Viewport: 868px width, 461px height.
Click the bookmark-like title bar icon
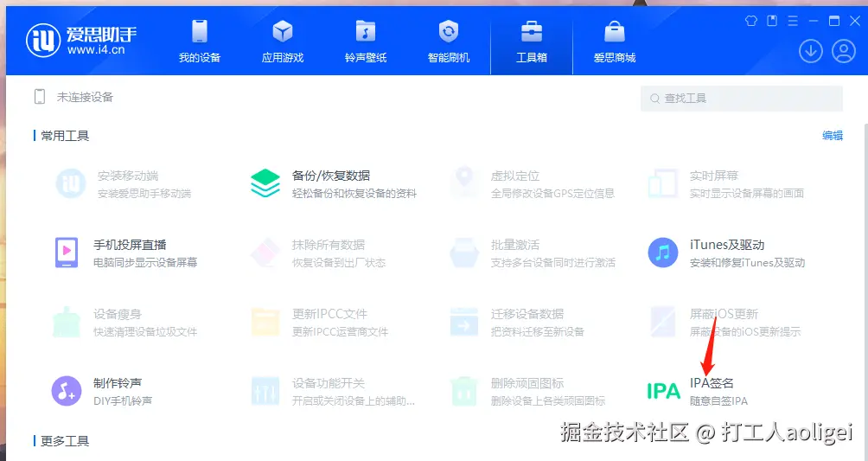click(772, 21)
